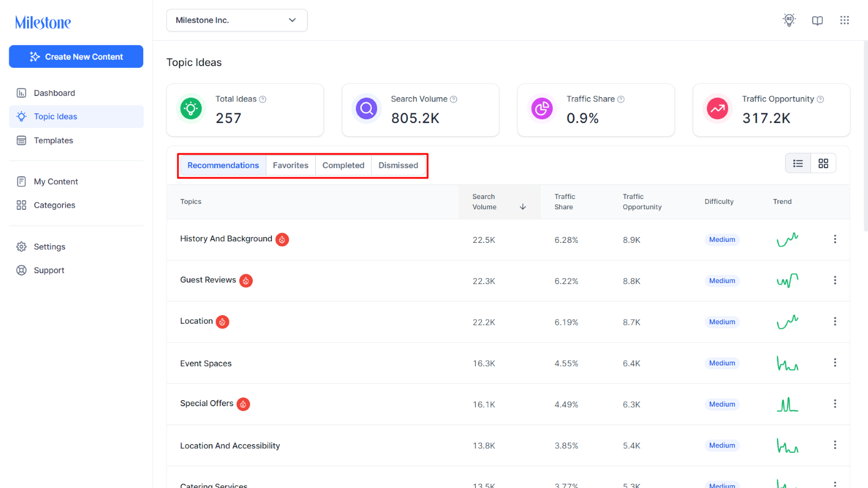Click the Create New Content button
This screenshot has width=868, height=488.
click(x=76, y=56)
